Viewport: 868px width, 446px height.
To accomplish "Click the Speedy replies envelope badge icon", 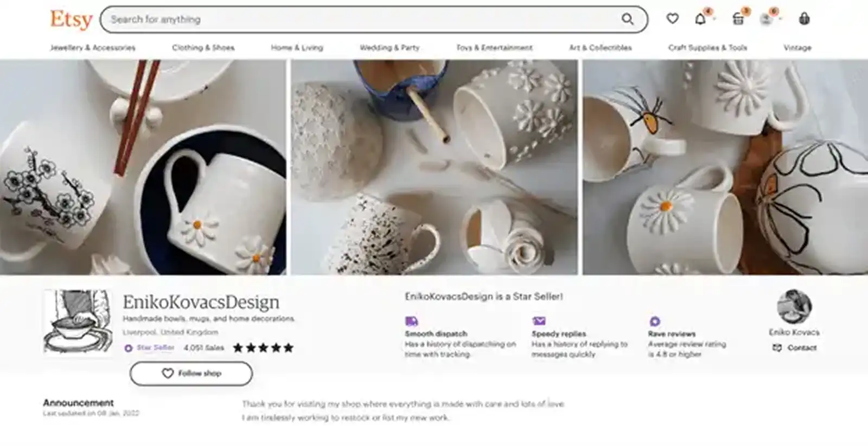I will click(x=539, y=321).
